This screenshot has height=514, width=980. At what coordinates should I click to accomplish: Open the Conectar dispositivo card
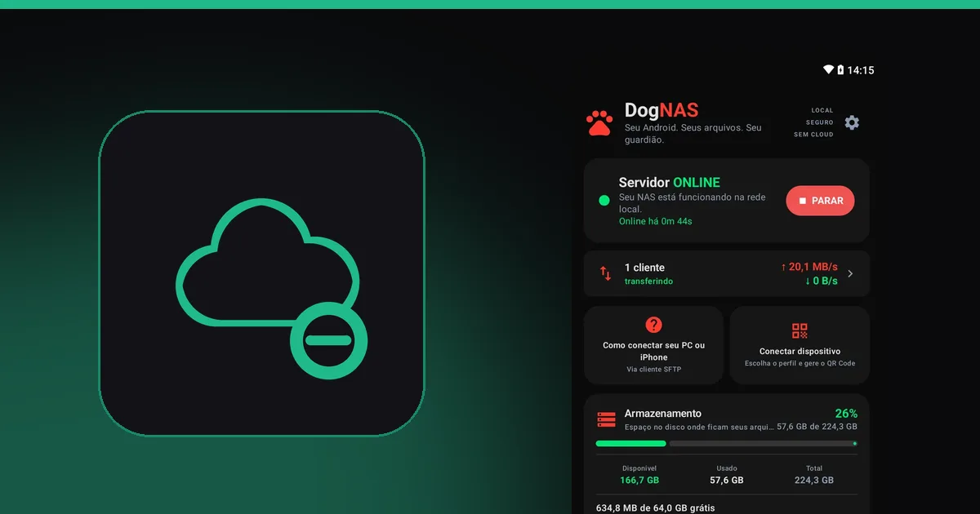[800, 345]
